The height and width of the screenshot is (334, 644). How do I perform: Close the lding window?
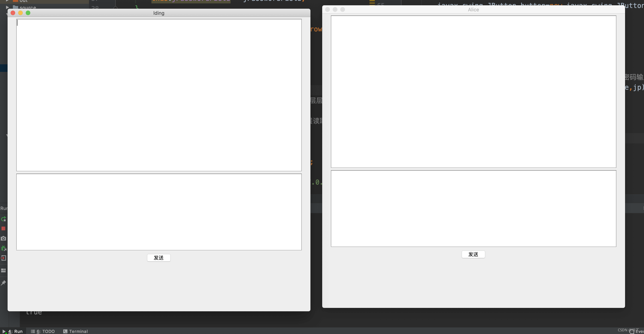[13, 13]
